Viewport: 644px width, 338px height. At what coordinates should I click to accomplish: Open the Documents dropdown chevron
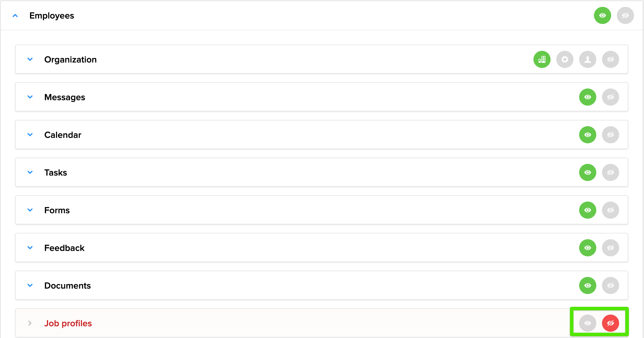click(x=30, y=285)
